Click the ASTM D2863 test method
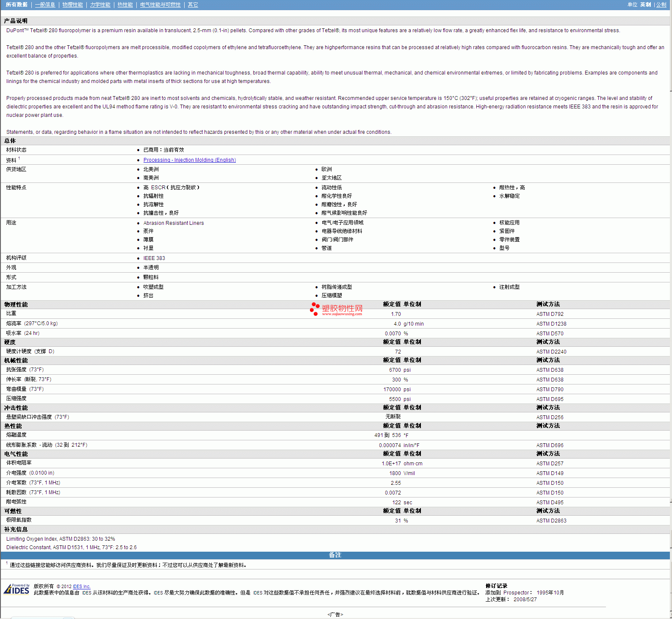 [551, 521]
